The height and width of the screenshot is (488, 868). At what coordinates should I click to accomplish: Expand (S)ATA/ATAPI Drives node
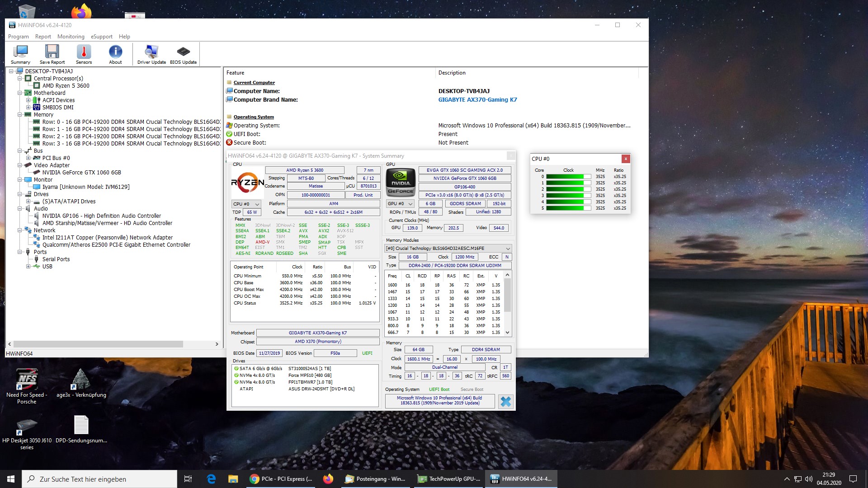coord(28,201)
